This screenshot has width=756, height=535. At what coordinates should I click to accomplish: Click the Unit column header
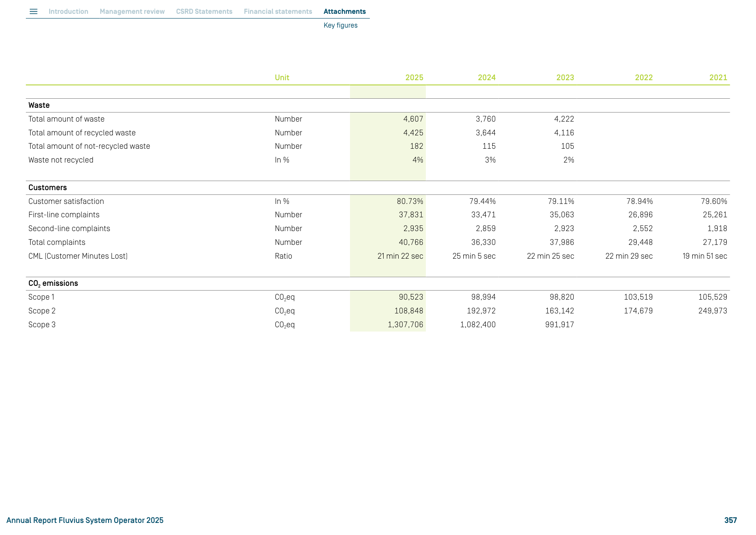[x=282, y=78]
